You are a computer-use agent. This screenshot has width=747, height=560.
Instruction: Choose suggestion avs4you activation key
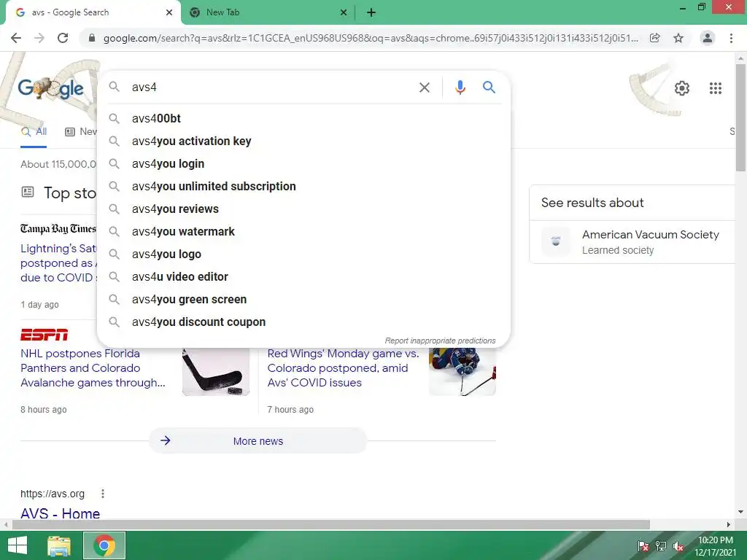(x=303, y=141)
